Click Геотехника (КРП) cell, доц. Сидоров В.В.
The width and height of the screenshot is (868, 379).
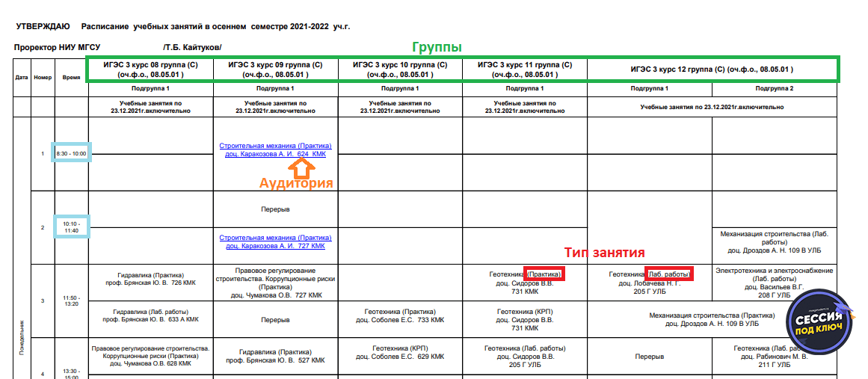[524, 319]
